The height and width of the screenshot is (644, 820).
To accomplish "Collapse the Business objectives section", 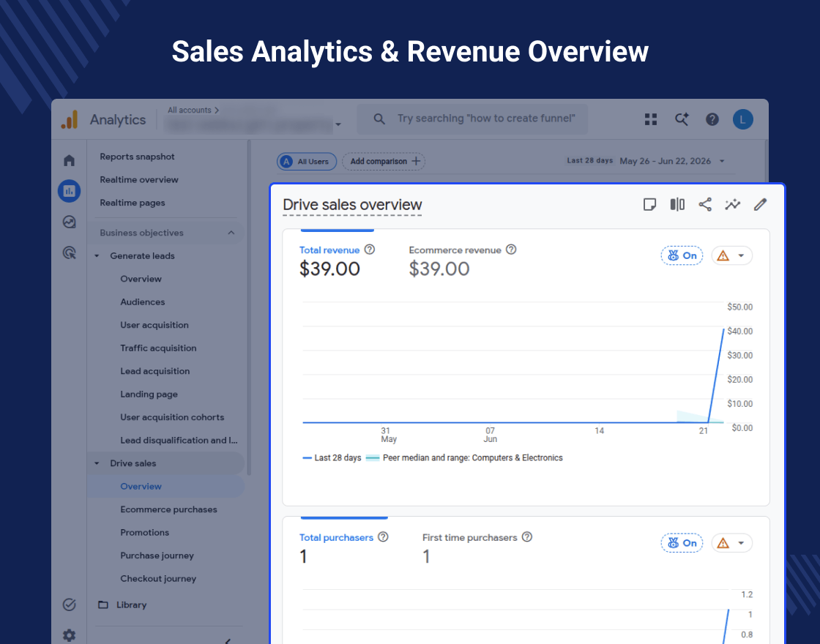I will pyautogui.click(x=231, y=233).
